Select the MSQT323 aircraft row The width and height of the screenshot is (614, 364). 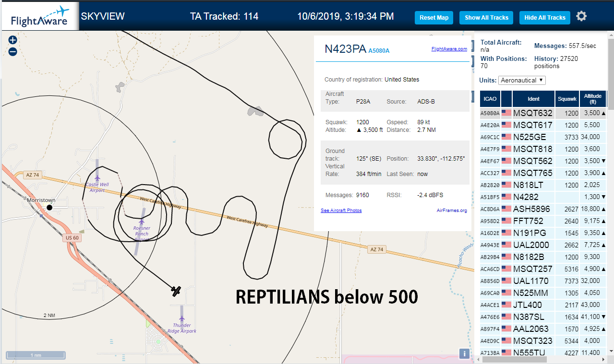(x=543, y=341)
